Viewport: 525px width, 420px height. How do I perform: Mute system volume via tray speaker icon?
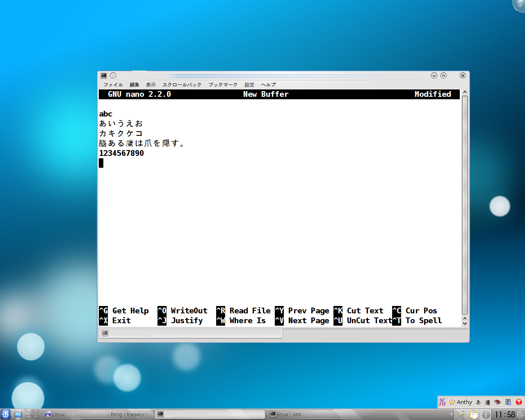(461, 415)
